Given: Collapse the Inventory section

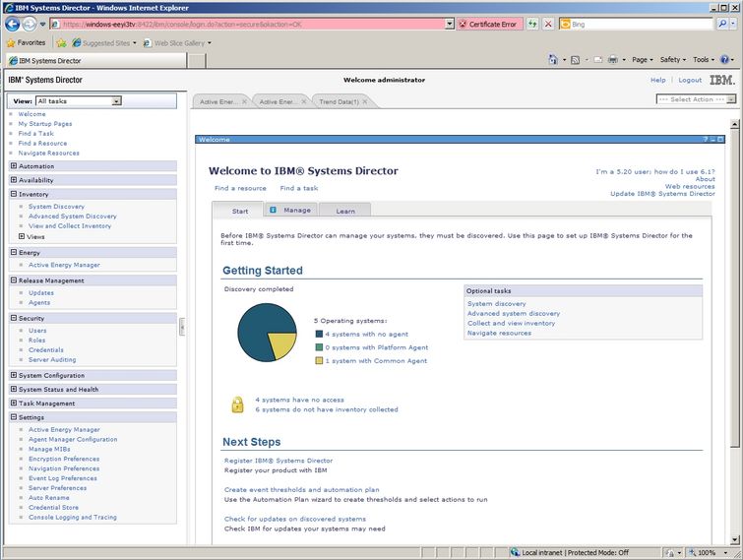Looking at the screenshot, I should [14, 194].
